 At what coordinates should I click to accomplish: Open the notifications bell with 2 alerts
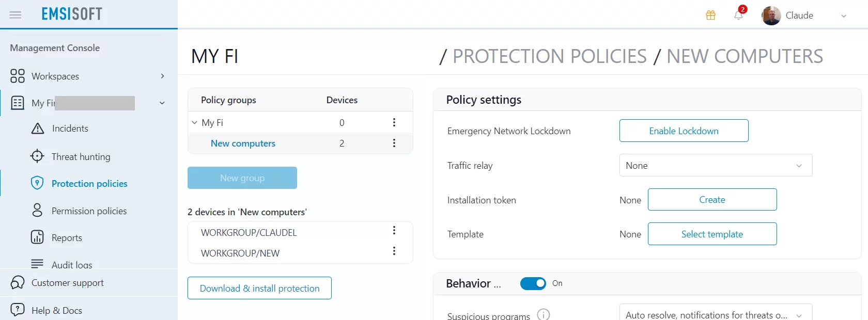[738, 15]
